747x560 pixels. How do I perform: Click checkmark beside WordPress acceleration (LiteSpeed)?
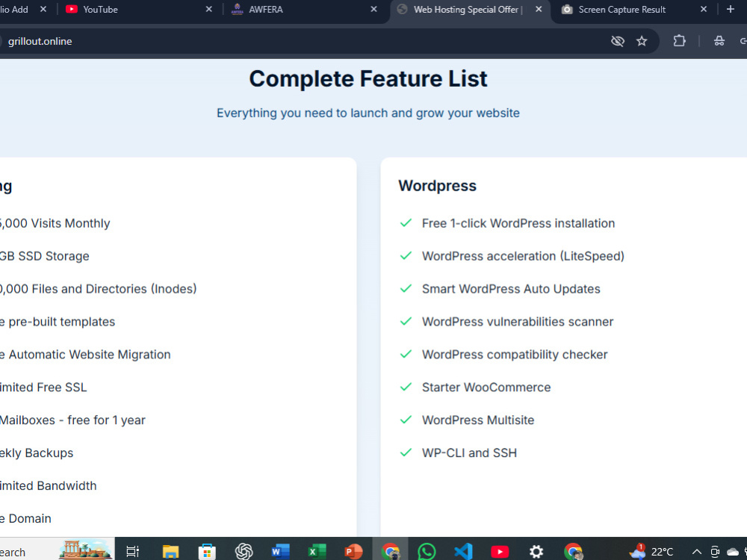(x=406, y=255)
